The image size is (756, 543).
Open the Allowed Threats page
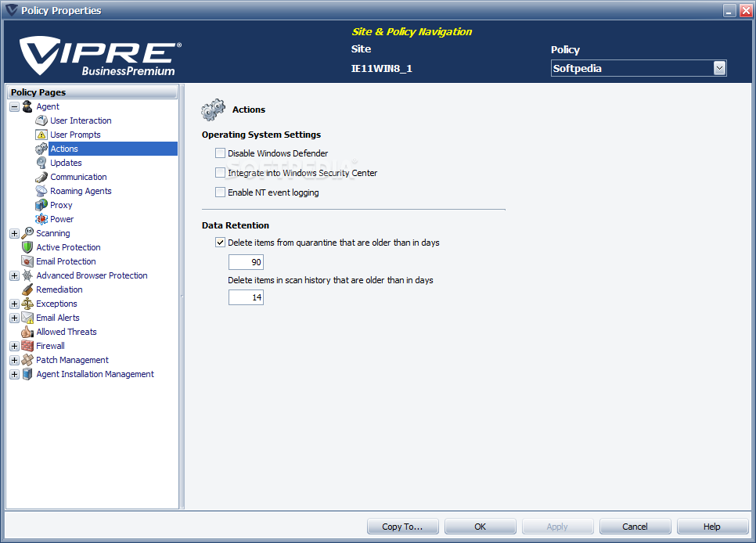point(67,332)
